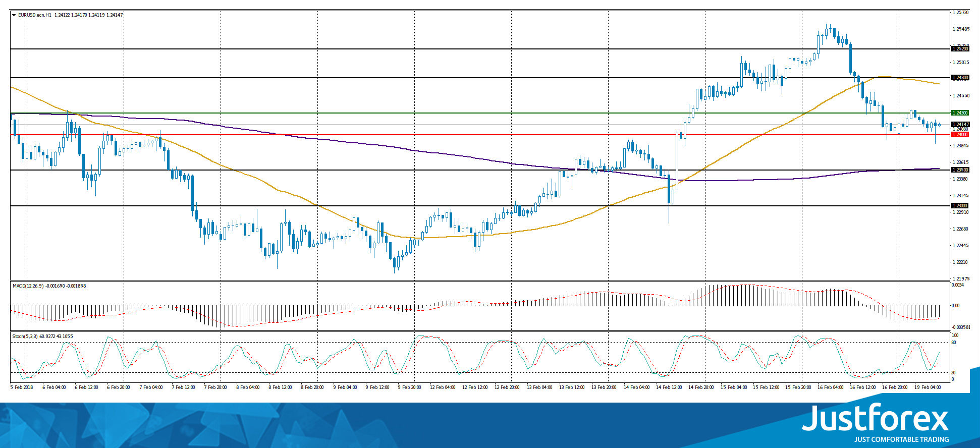Click the Stochastic scale value 20
Image resolution: width=980 pixels, height=448 pixels.
954,373
